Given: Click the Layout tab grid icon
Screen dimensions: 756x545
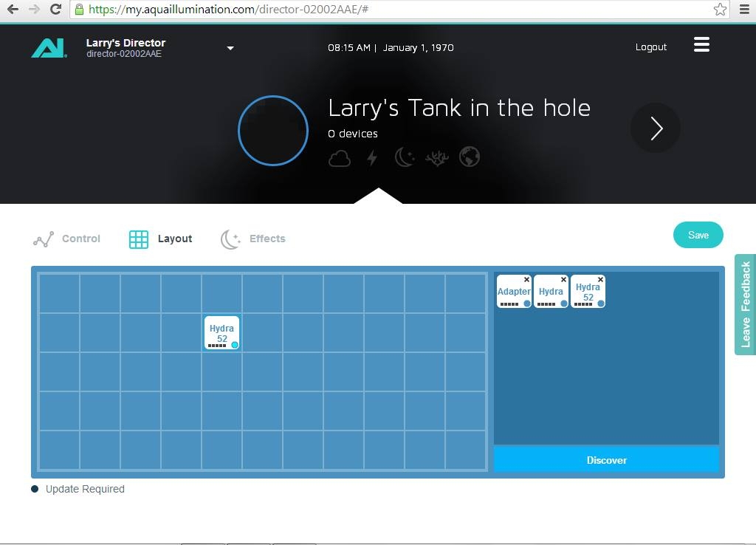Looking at the screenshot, I should (x=139, y=239).
